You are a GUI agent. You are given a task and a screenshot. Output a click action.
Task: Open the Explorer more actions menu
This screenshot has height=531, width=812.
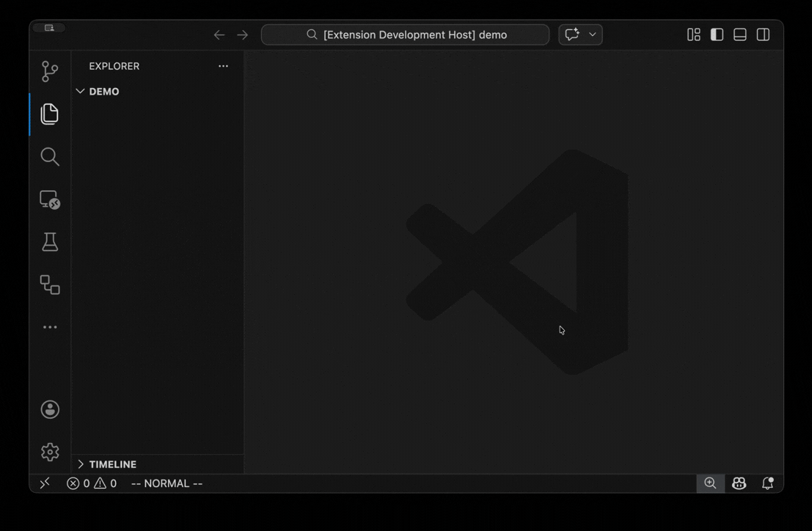(x=223, y=66)
